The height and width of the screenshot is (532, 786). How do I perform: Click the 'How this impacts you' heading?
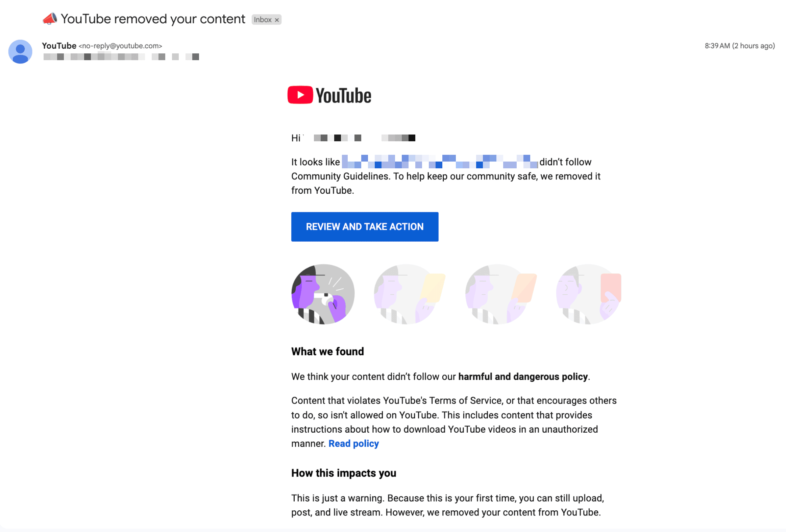point(344,473)
